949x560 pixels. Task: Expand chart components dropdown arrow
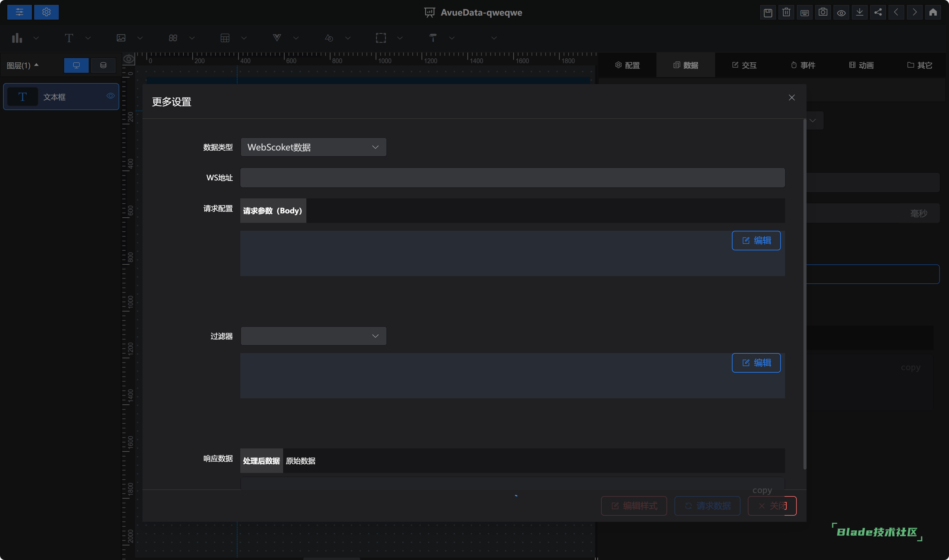(36, 38)
